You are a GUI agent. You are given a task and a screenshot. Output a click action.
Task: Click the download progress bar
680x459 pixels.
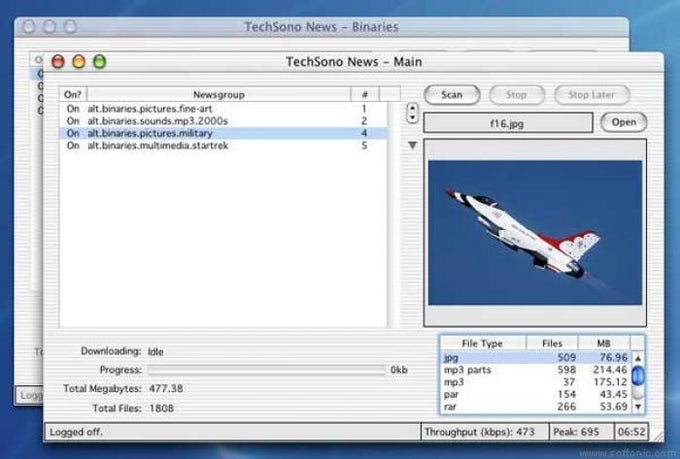(266, 370)
